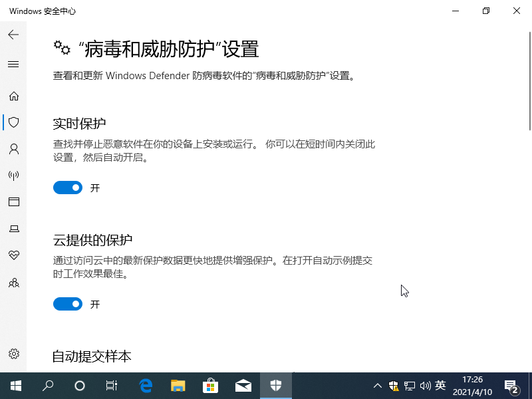Open account protection from sidebar
Screen dimensions: 532x399
pos(13,149)
